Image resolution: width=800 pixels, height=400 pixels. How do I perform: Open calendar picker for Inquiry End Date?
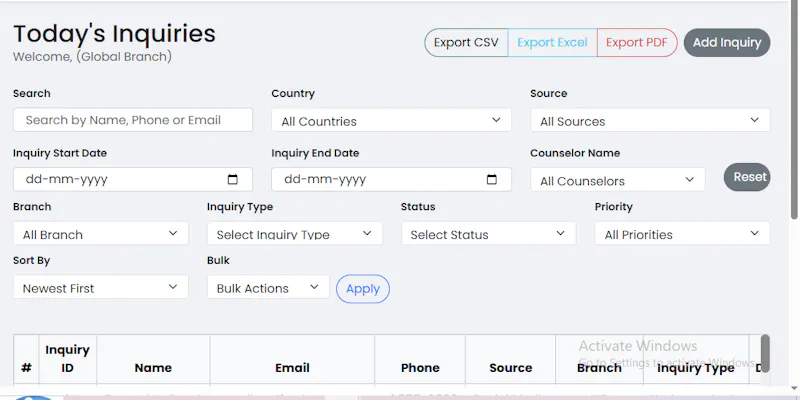point(492,180)
